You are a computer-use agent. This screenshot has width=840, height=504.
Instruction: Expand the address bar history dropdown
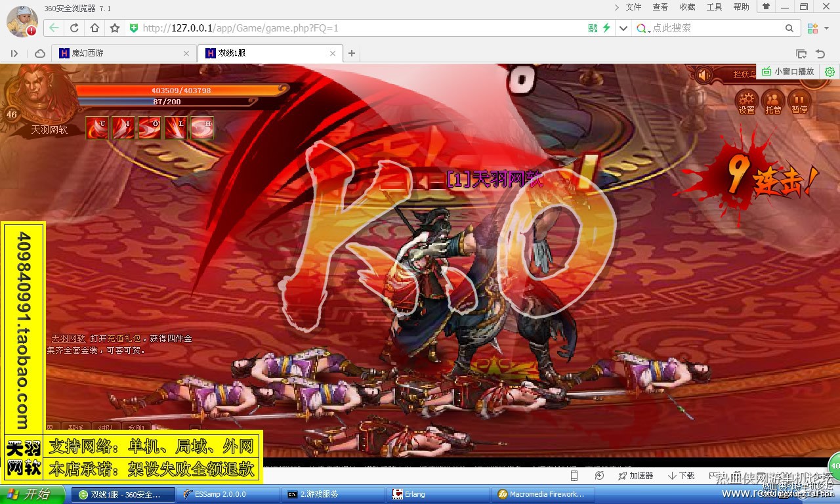coord(623,28)
